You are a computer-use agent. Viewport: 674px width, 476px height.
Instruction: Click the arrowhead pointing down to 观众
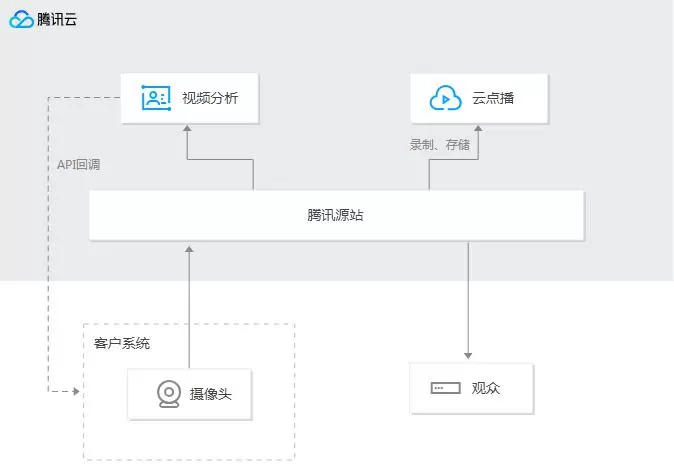coord(468,355)
